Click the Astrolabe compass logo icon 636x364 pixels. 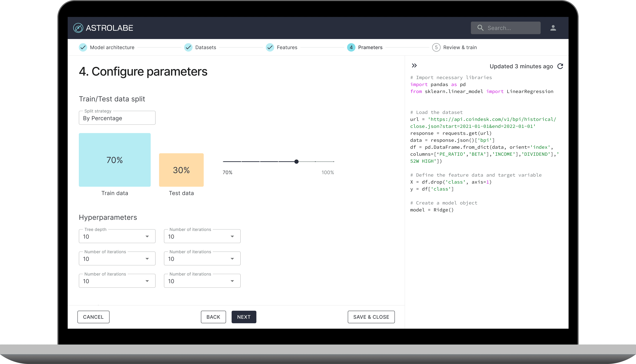tap(78, 28)
